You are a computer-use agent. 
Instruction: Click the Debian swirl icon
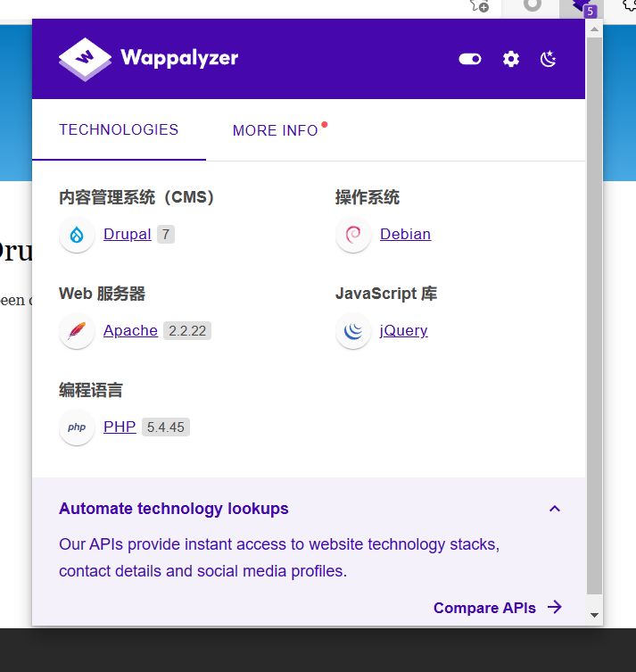353,235
